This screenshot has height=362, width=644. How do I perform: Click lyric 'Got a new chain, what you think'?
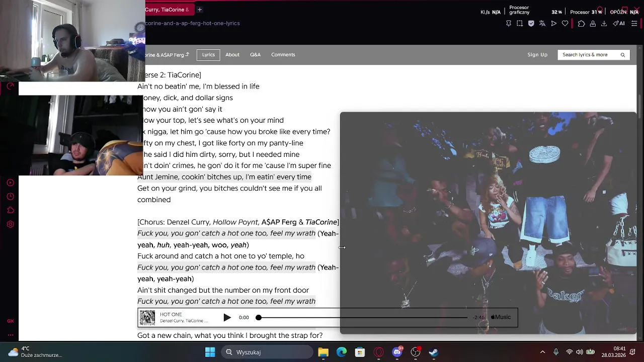[230, 335]
